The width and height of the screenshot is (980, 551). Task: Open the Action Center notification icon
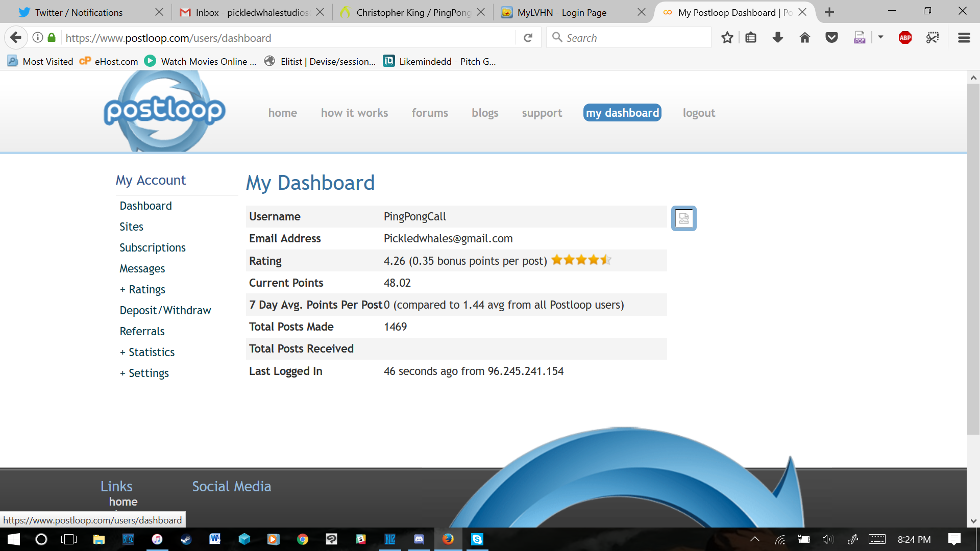pos(954,539)
